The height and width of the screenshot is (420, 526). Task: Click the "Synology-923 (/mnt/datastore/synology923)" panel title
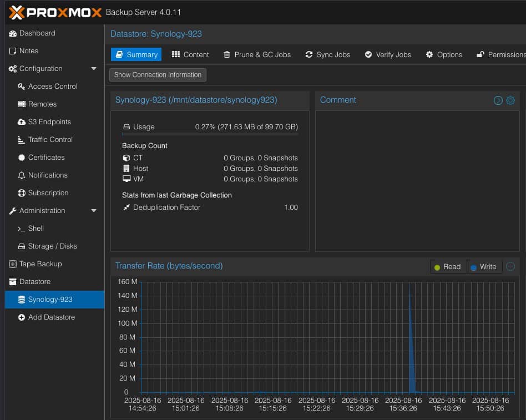pos(196,100)
